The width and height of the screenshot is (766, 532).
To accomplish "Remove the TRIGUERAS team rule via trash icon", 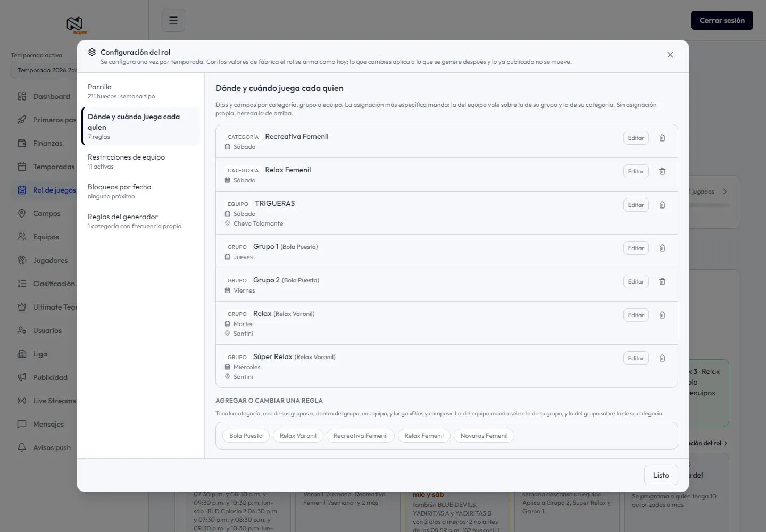I will (x=662, y=205).
